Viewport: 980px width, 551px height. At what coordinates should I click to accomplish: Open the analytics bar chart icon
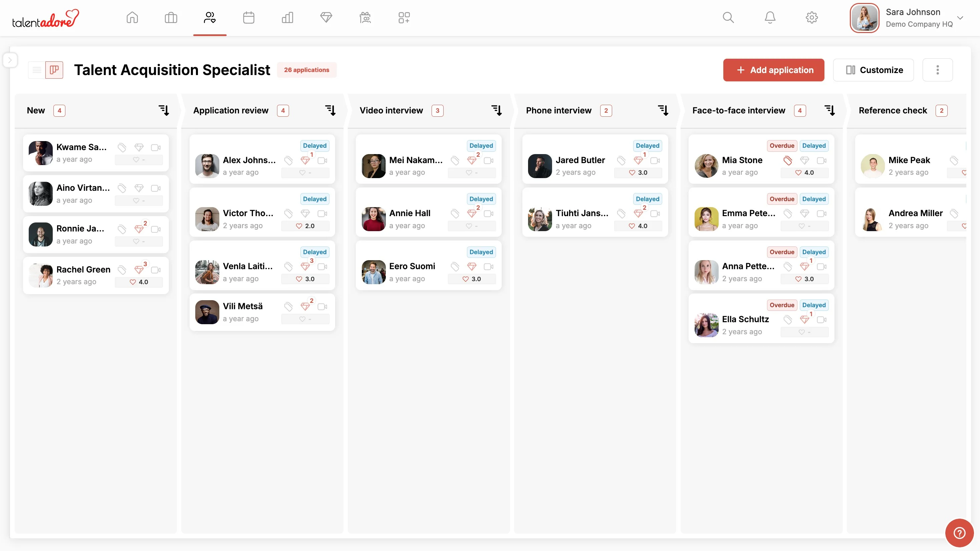(287, 17)
